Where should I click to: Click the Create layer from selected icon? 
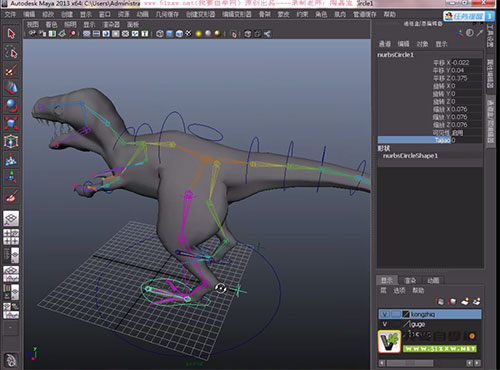(x=477, y=301)
